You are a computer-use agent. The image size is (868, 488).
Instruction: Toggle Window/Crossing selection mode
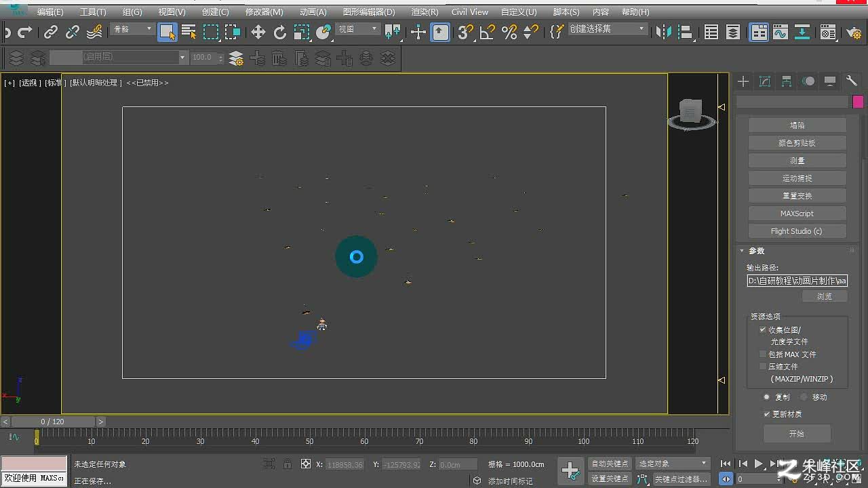(x=233, y=32)
